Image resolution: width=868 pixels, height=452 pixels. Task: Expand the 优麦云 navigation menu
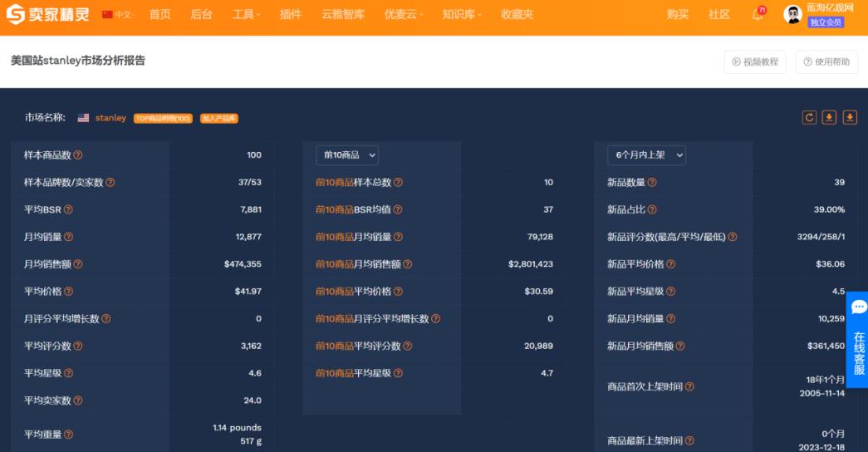(x=404, y=14)
